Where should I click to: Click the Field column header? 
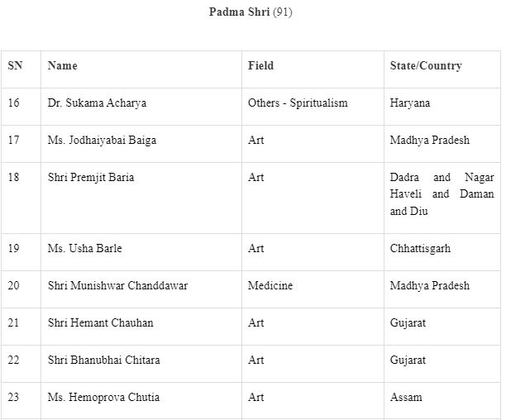[260, 65]
